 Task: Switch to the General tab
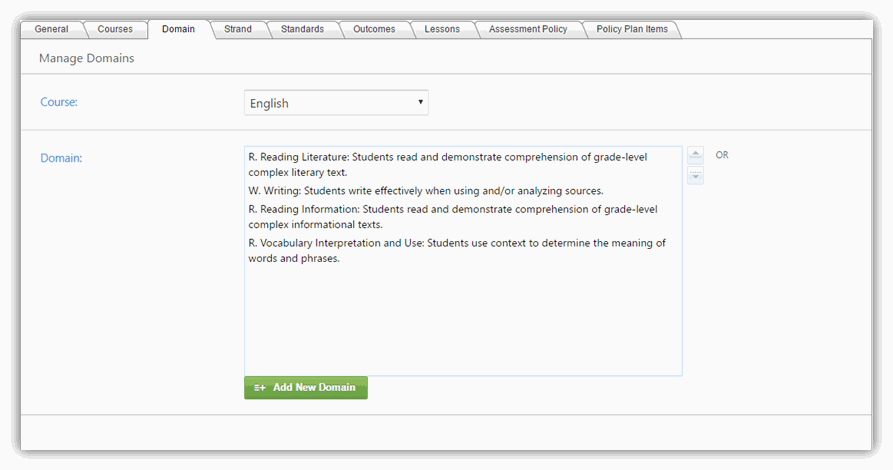tap(51, 29)
